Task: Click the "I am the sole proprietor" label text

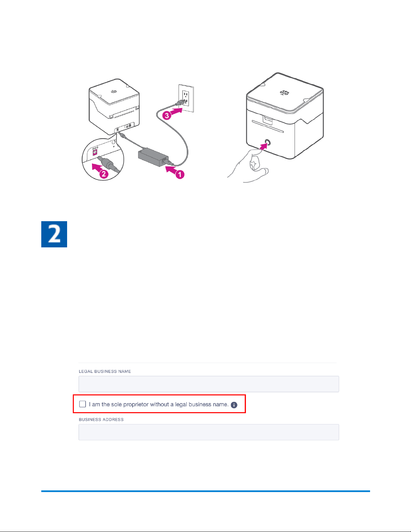Action: (159, 404)
